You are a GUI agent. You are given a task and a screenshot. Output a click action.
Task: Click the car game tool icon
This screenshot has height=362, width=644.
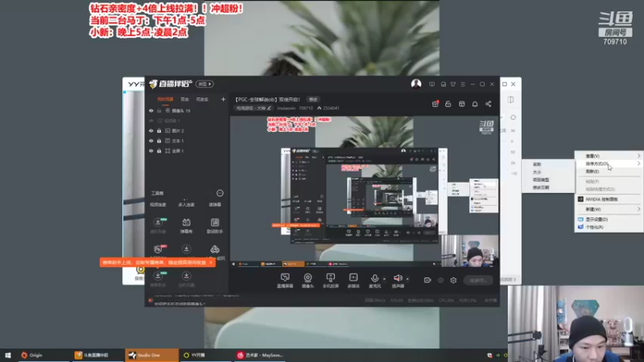tap(215, 249)
